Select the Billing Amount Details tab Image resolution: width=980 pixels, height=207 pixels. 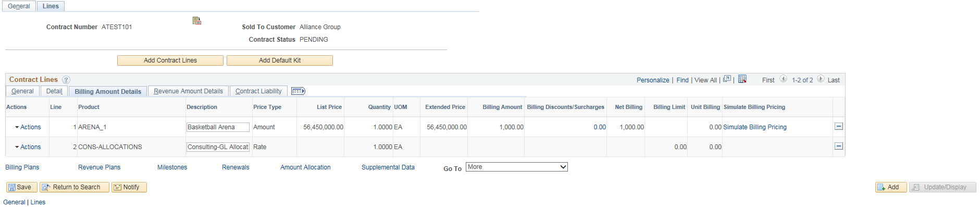pos(108,91)
